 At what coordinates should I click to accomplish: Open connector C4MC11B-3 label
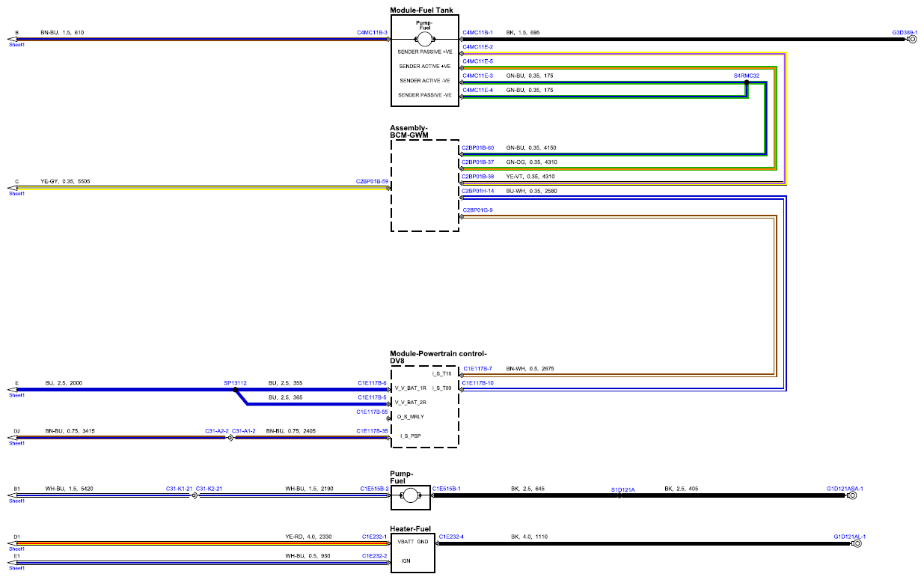372,33
